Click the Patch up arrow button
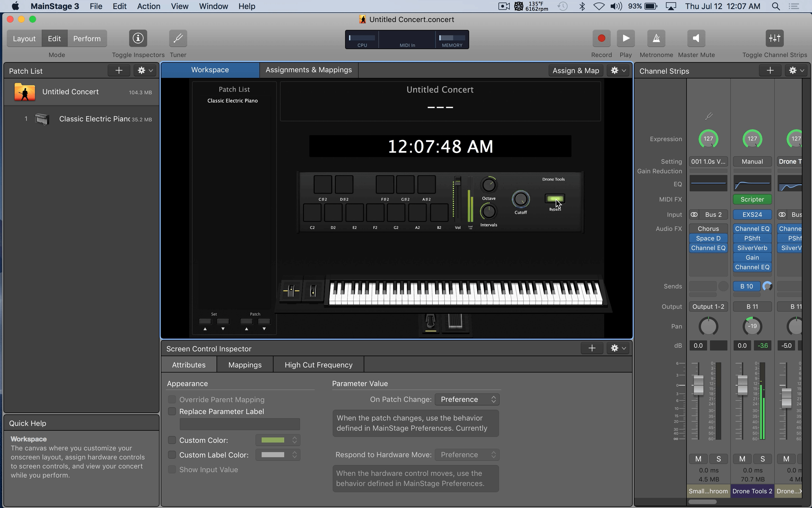Image resolution: width=812 pixels, height=508 pixels. click(247, 322)
